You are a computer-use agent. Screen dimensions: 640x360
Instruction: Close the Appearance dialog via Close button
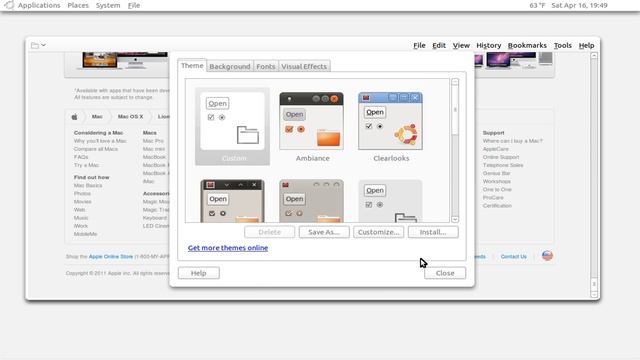click(445, 273)
